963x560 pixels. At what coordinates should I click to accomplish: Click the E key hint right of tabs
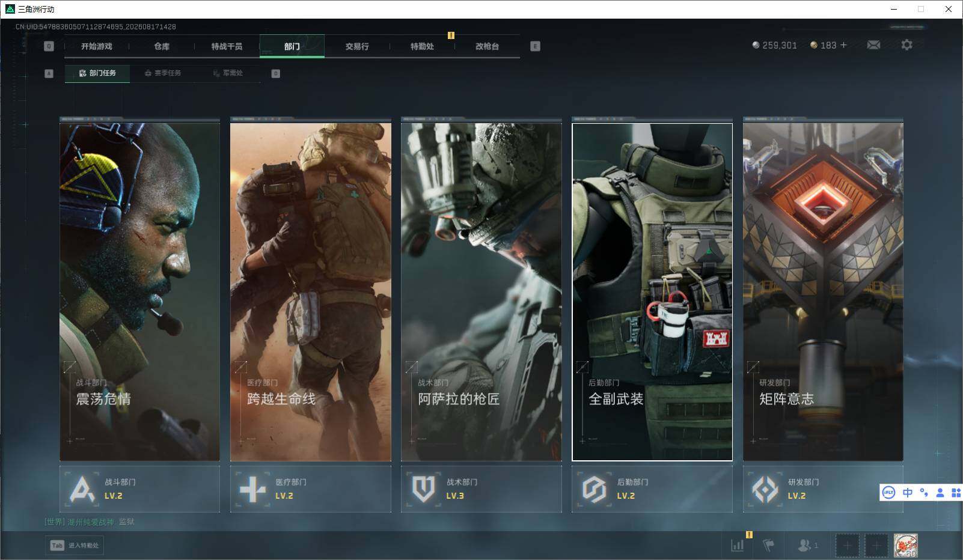(535, 46)
